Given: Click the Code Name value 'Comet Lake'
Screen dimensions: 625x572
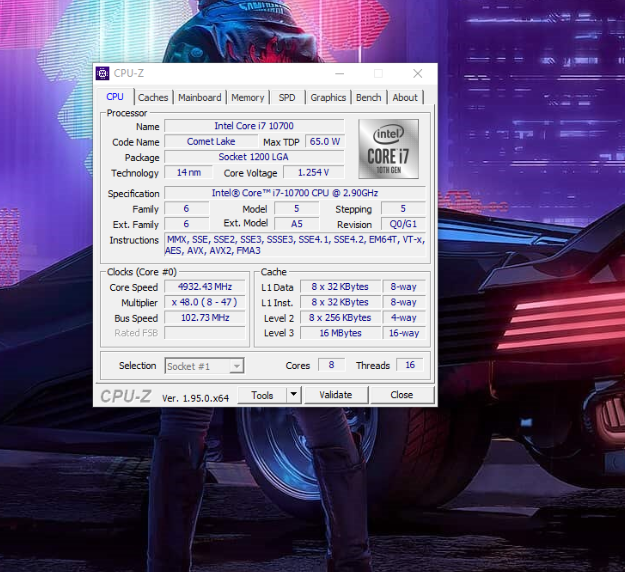Looking at the screenshot, I should coord(211,142).
